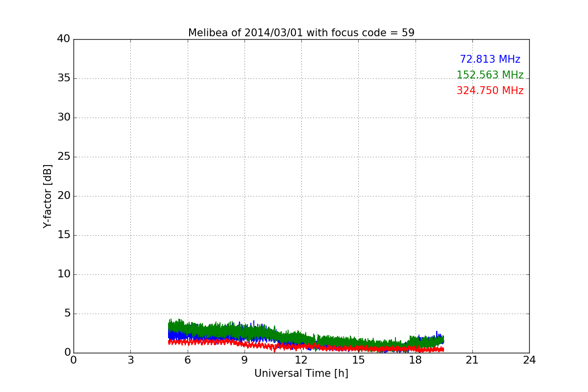Click the x-axis tick label 6
This screenshot has width=588, height=392.
pos(187,360)
